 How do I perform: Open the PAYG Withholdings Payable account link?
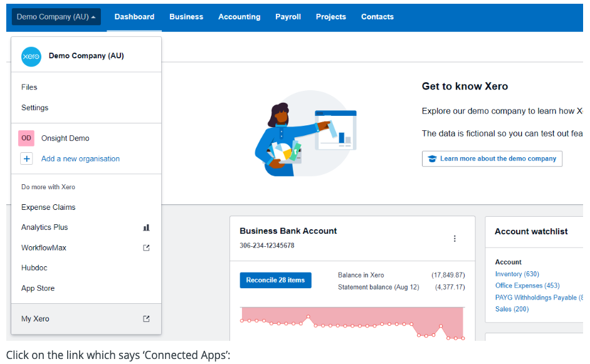[539, 298]
